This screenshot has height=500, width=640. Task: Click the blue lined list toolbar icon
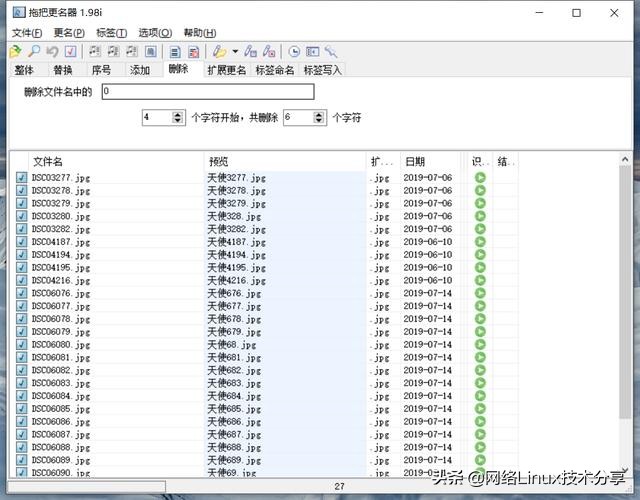[175, 52]
